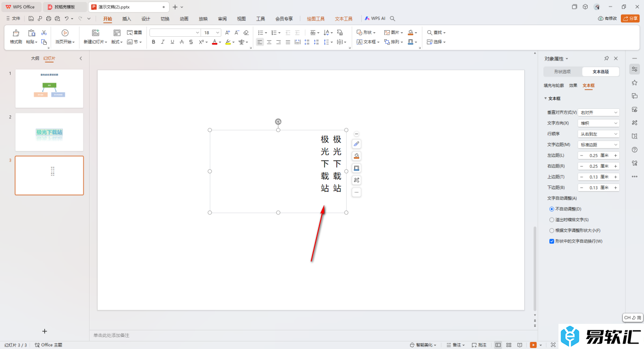Start slideshow with orange play button in status bar

(x=533, y=345)
